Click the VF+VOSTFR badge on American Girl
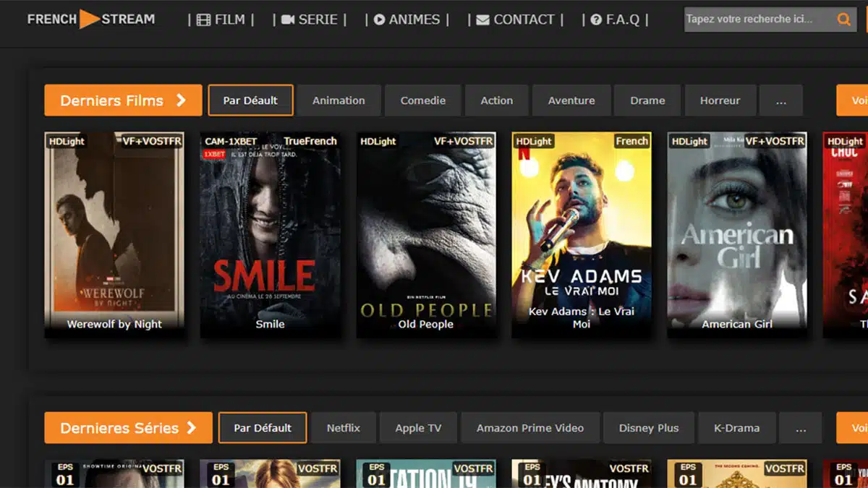 pyautogui.click(x=775, y=141)
